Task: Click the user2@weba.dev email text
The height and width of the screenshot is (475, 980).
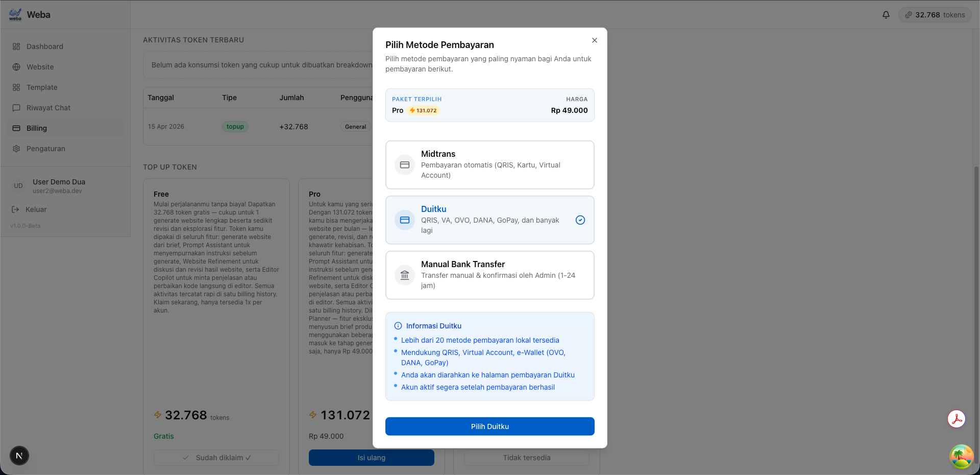Action: pyautogui.click(x=57, y=191)
